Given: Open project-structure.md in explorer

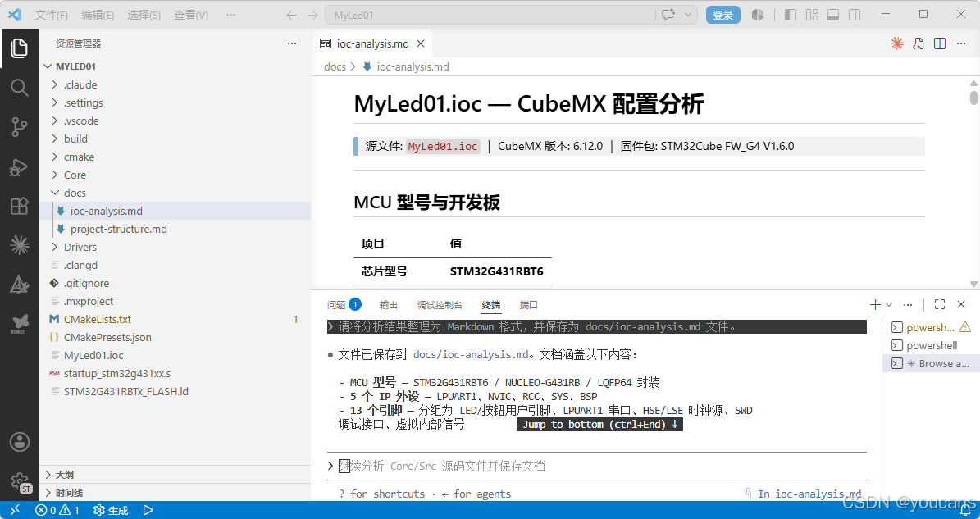Looking at the screenshot, I should point(175,229).
